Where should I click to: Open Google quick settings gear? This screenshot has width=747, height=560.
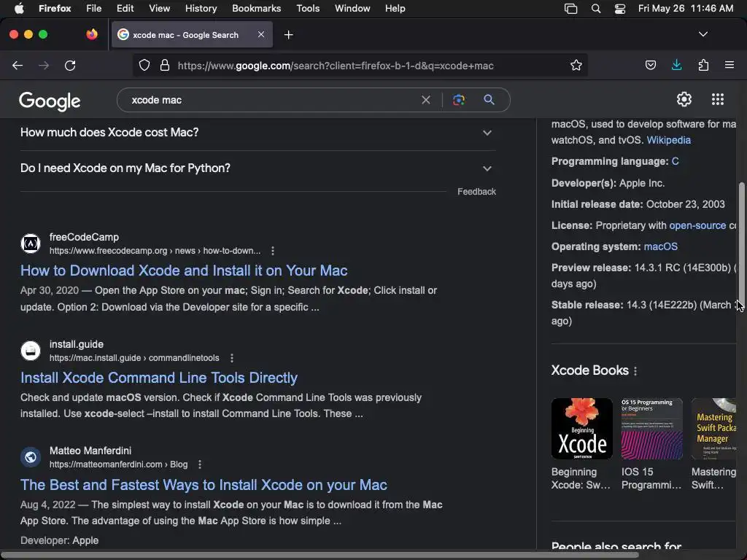coord(684,99)
